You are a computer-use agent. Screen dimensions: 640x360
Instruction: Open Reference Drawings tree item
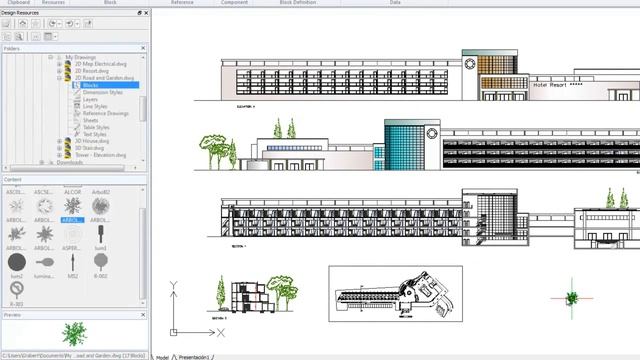coord(105,113)
